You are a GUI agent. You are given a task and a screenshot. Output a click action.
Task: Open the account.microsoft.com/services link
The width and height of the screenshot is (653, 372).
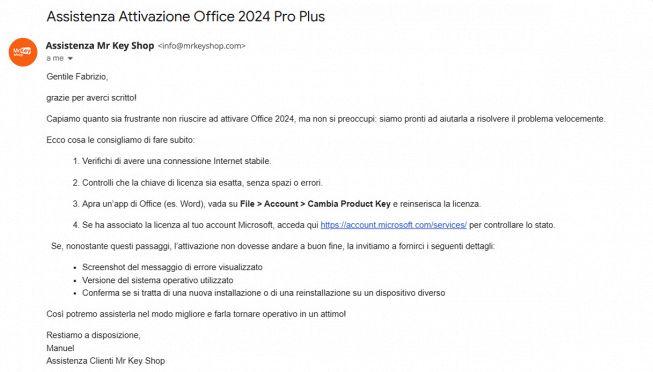point(393,225)
